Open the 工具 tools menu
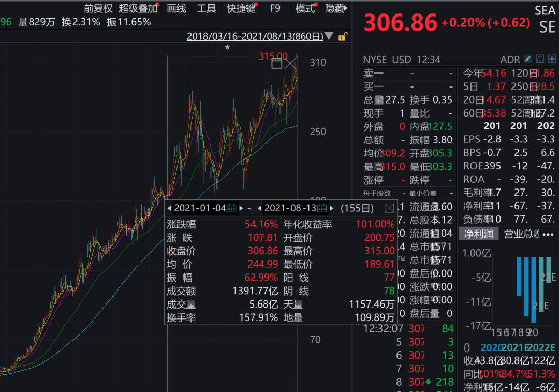The image size is (559, 392). (207, 8)
